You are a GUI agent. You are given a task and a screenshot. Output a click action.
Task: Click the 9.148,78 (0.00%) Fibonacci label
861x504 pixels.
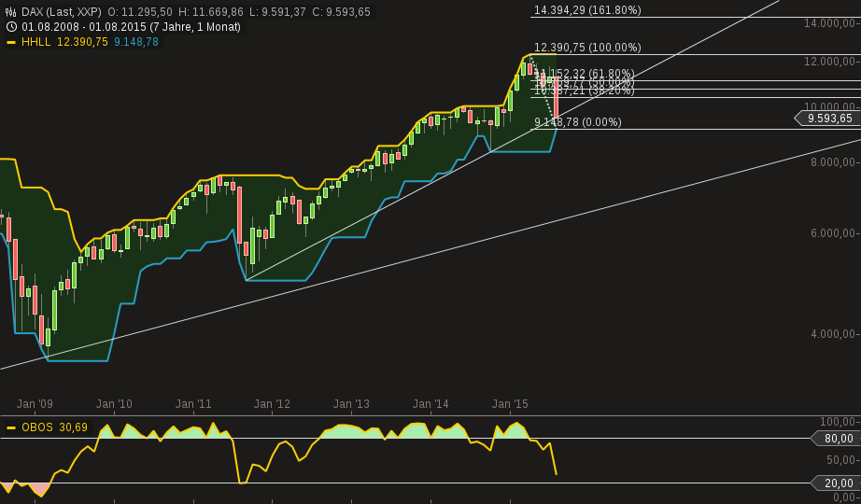578,122
